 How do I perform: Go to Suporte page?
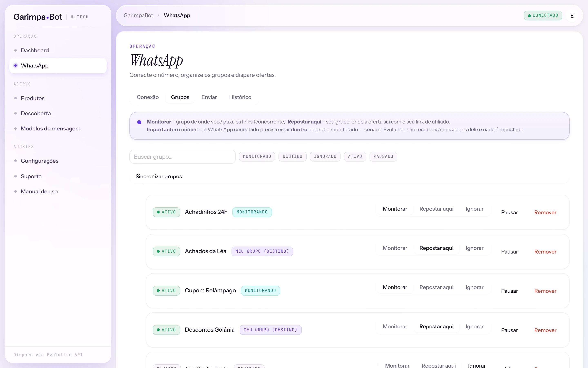58,176
